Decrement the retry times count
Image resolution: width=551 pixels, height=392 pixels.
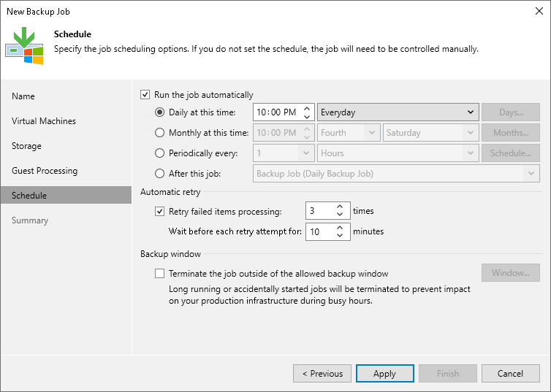[340, 215]
